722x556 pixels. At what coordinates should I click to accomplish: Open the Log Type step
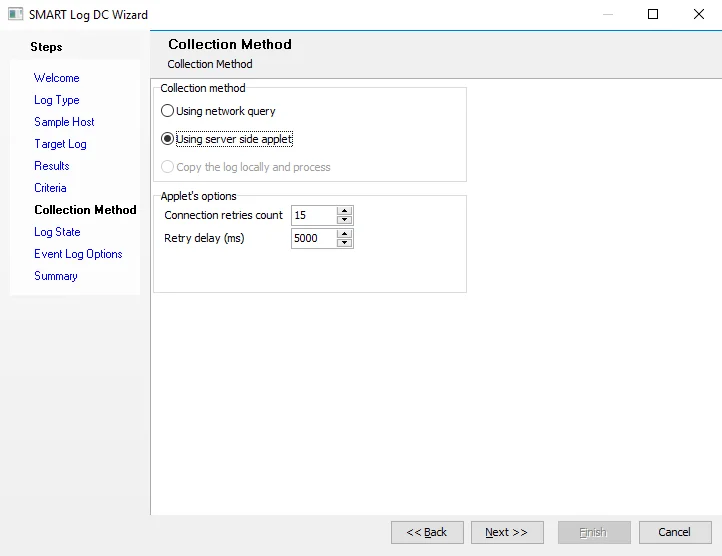57,100
